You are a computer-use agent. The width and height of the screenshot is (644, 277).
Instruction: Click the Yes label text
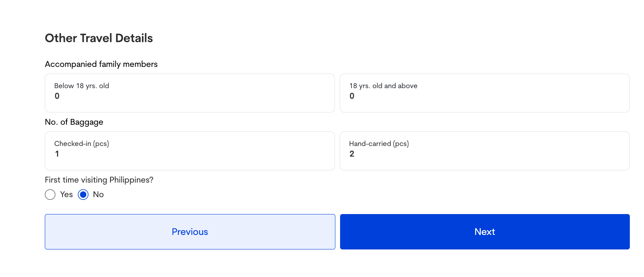coord(66,194)
